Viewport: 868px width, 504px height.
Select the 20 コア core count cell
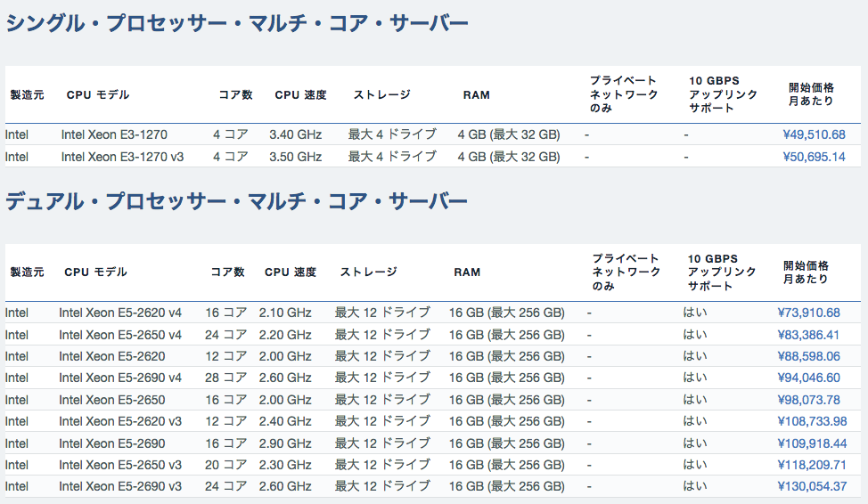pyautogui.click(x=225, y=465)
